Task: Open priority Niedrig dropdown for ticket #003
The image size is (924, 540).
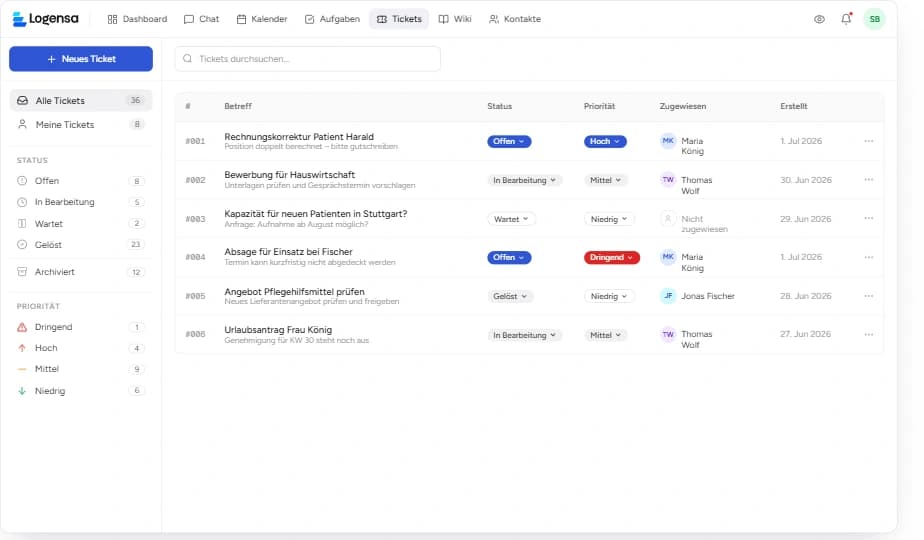Action: coord(609,219)
